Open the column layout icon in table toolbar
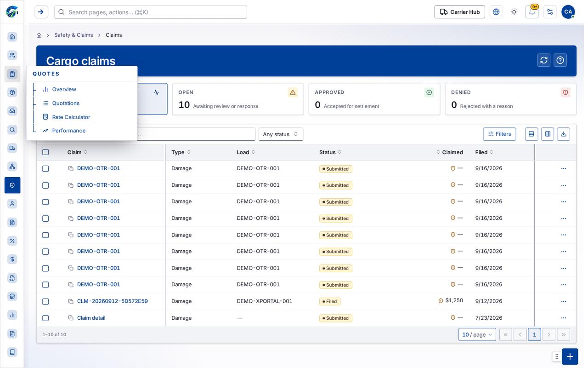 548,134
